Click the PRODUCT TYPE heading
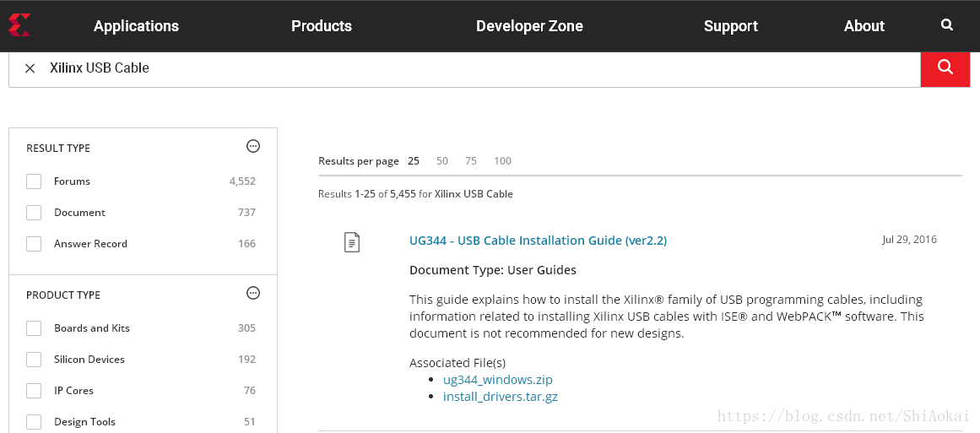 [63, 295]
